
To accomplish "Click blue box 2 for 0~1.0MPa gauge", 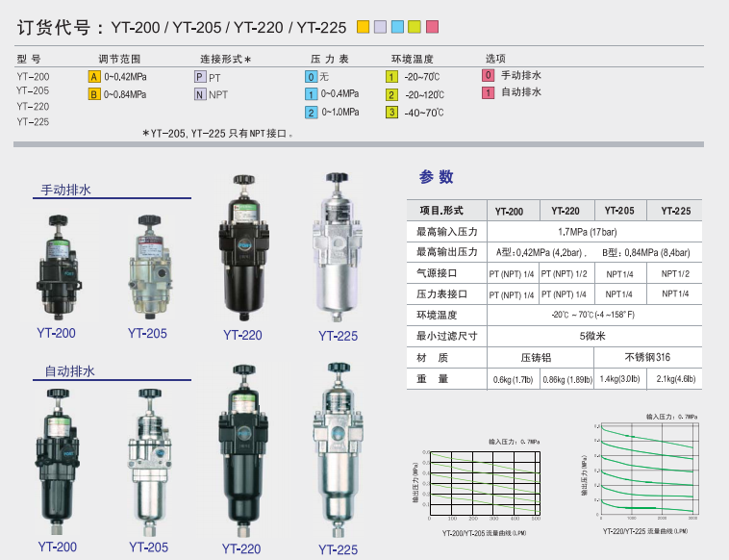I will [311, 113].
